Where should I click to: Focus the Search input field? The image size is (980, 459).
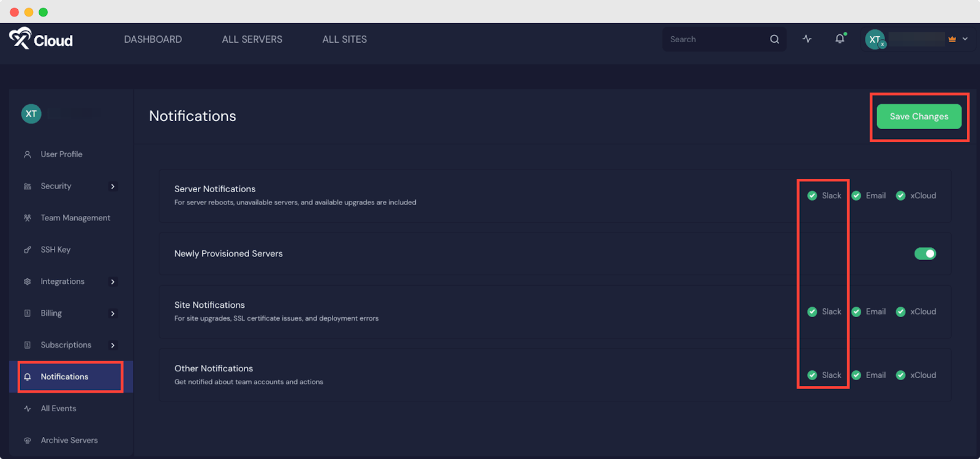click(x=714, y=39)
